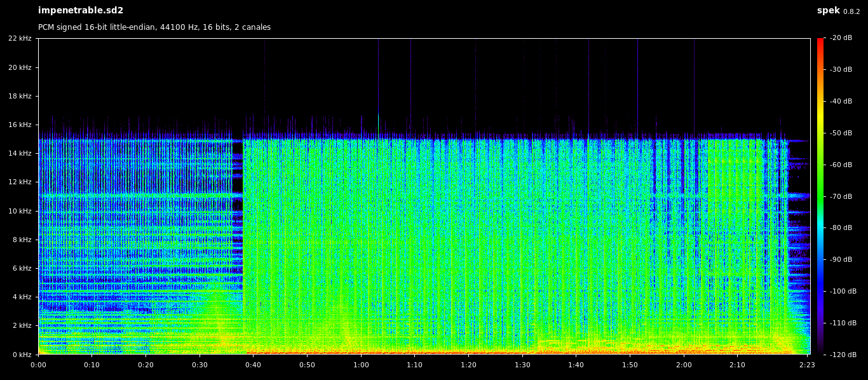Viewport: 868px width, 380px height.
Task: Click the 2:10 time label
Action: pos(738,365)
